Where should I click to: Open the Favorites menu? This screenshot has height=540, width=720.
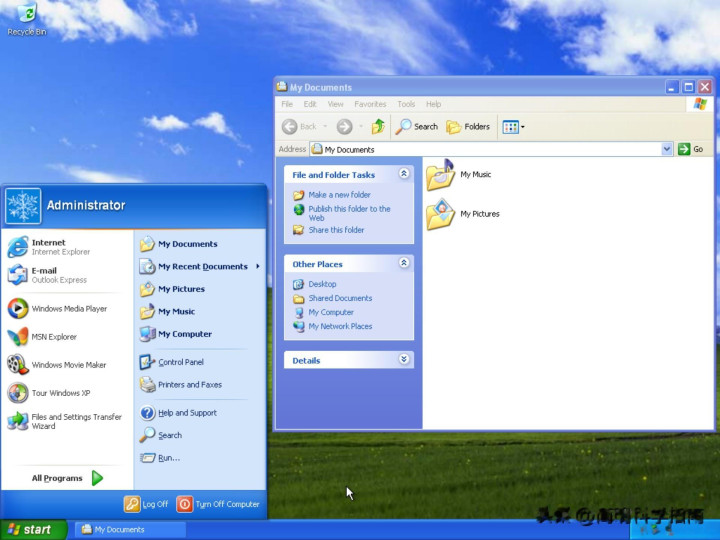(x=370, y=104)
